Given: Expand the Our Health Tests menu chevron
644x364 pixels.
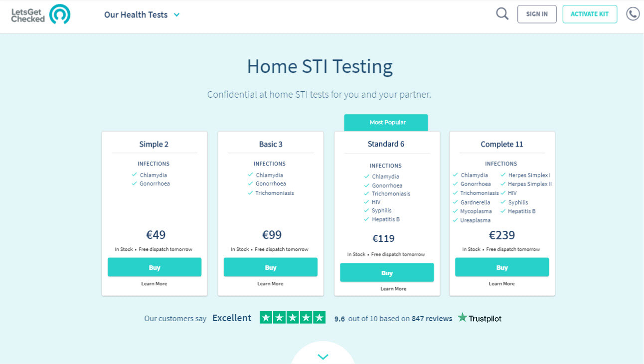Looking at the screenshot, I should (176, 15).
